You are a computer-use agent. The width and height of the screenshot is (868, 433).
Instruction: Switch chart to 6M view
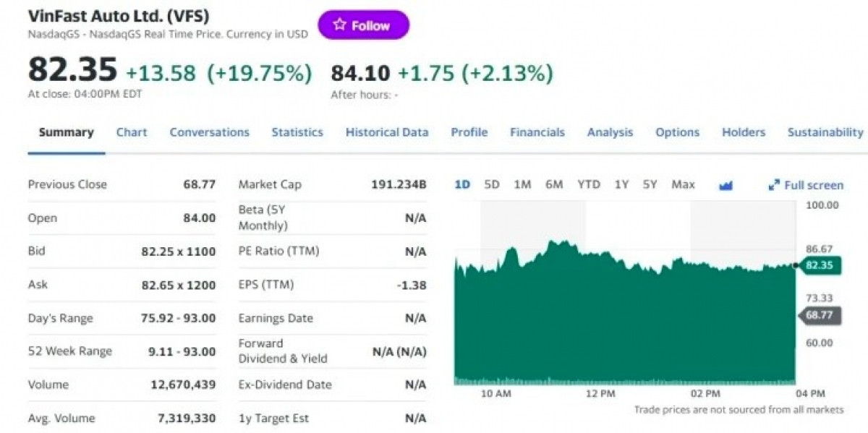click(554, 184)
